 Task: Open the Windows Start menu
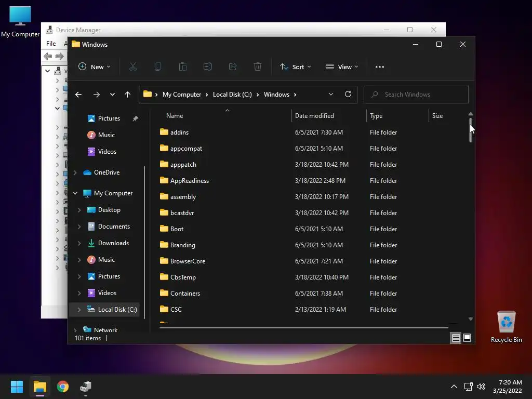point(17,387)
